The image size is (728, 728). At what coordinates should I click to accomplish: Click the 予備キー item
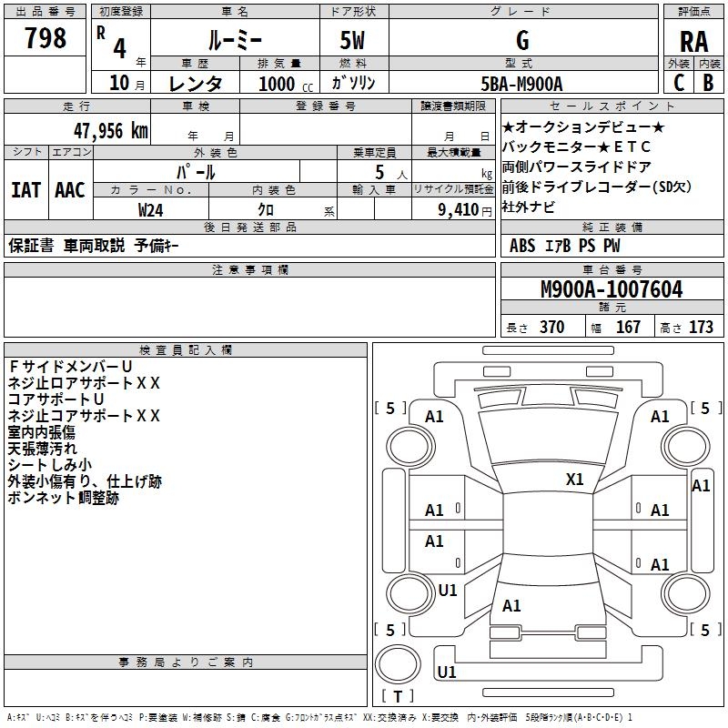[x=157, y=245]
